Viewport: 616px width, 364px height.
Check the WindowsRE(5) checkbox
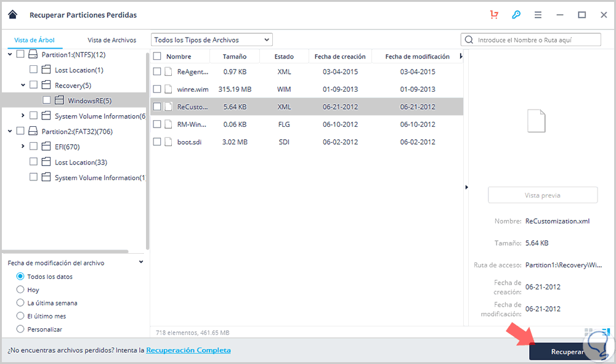click(46, 100)
